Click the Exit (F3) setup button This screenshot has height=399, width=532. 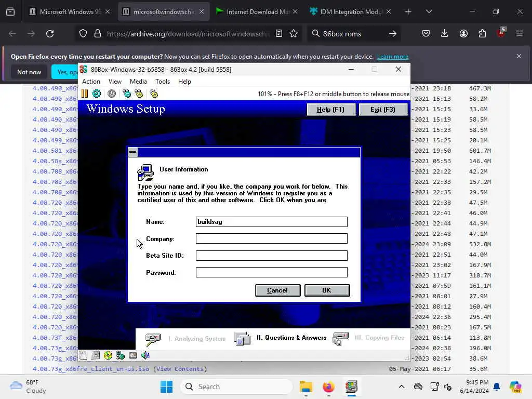tap(383, 110)
